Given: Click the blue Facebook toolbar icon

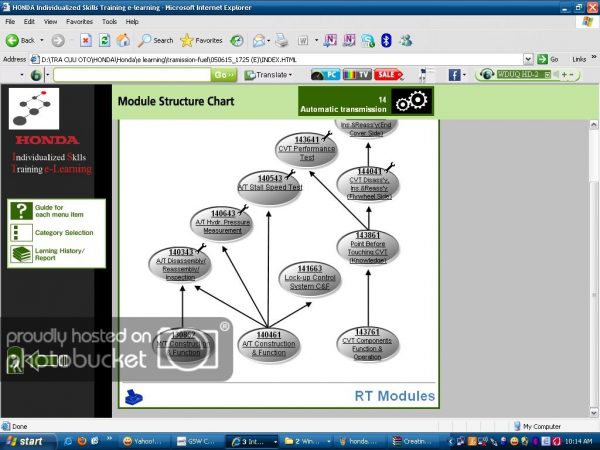Looking at the screenshot, I should (454, 75).
